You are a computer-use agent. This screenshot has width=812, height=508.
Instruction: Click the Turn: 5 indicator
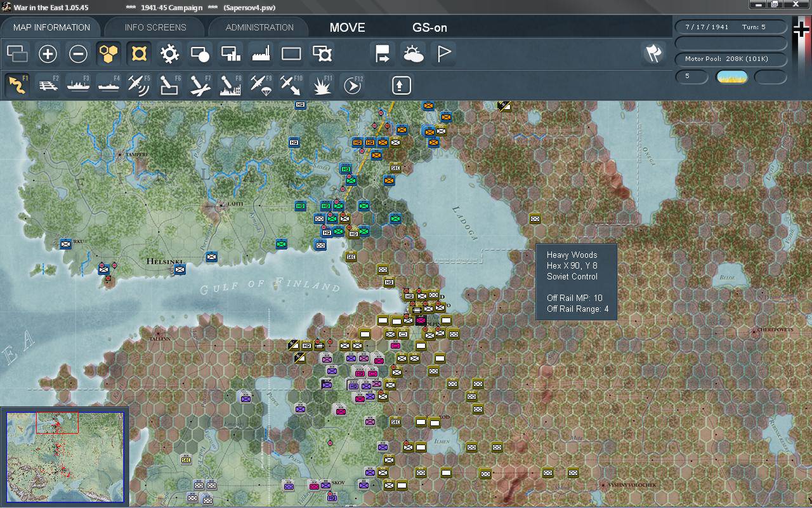[x=754, y=27]
